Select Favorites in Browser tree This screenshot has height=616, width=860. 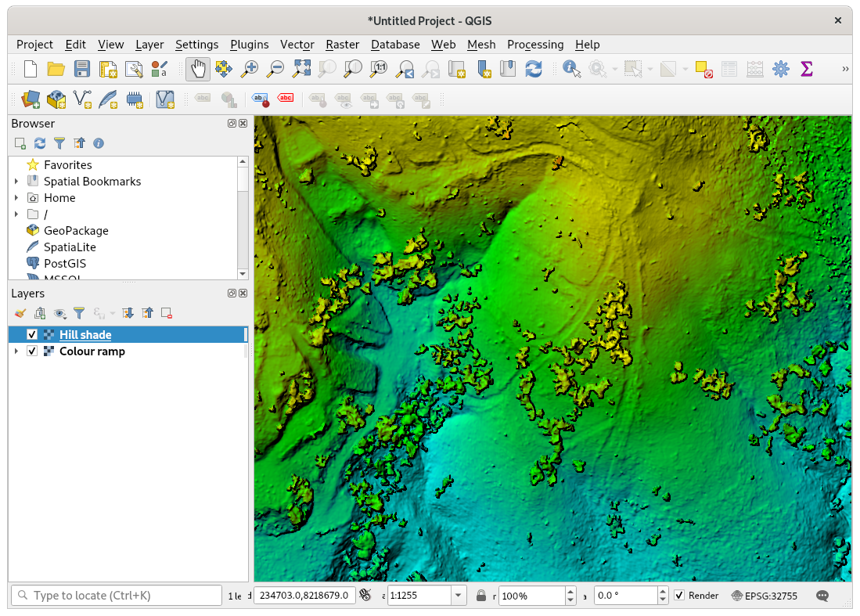[67, 164]
